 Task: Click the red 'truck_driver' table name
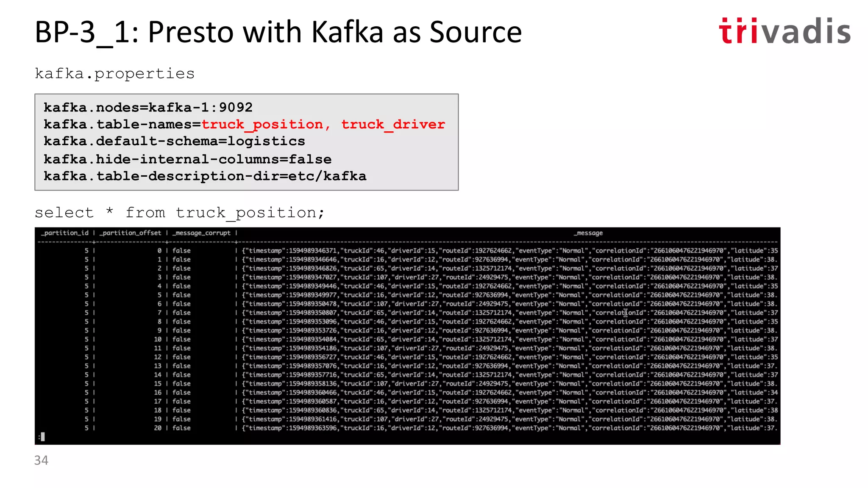[393, 125]
